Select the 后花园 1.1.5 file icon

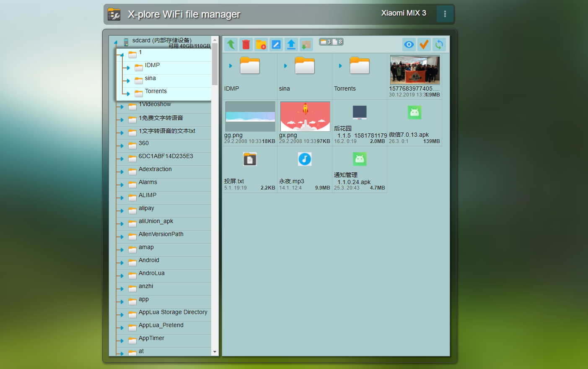(x=360, y=112)
